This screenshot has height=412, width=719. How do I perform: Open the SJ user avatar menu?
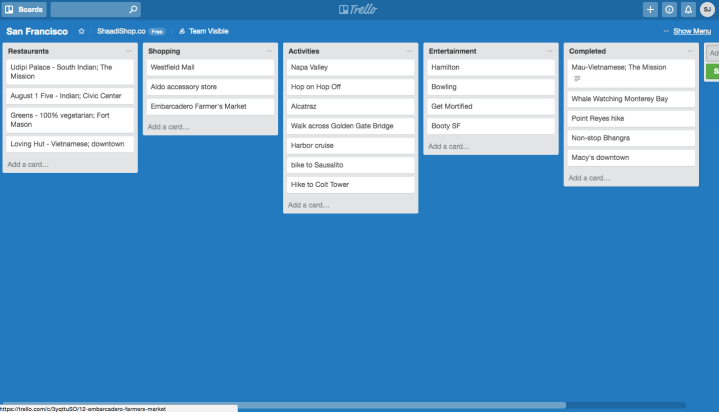(707, 10)
